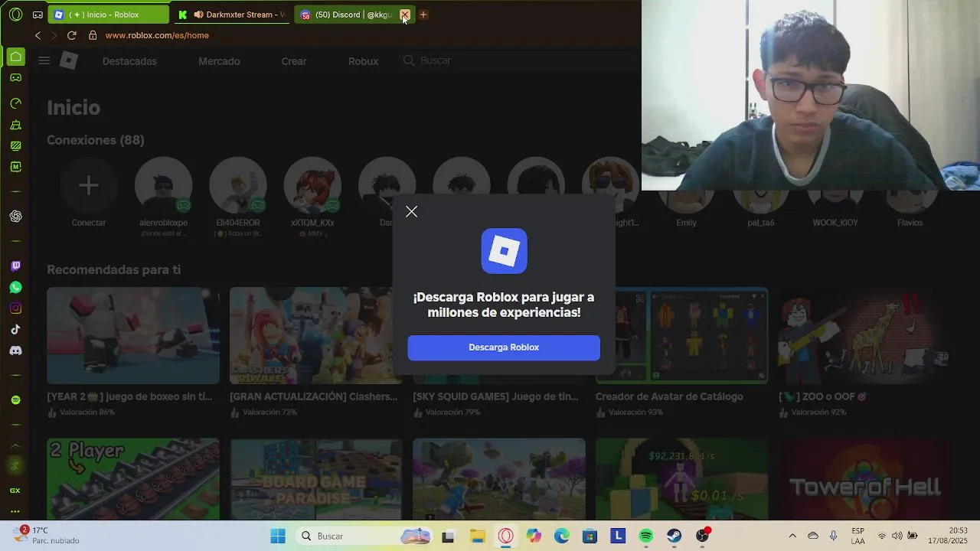Image resolution: width=980 pixels, height=551 pixels.
Task: Open sidebar three-dots more options
Action: tap(15, 511)
